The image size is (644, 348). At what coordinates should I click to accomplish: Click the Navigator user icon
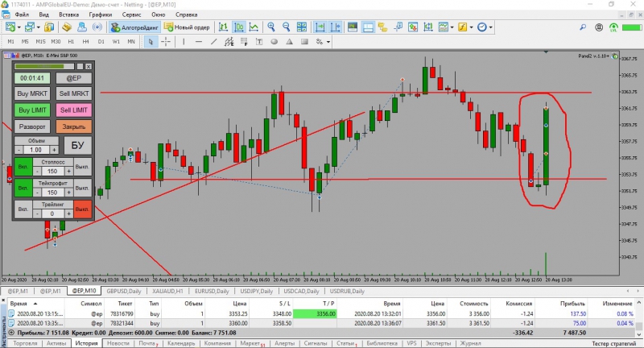click(x=82, y=27)
